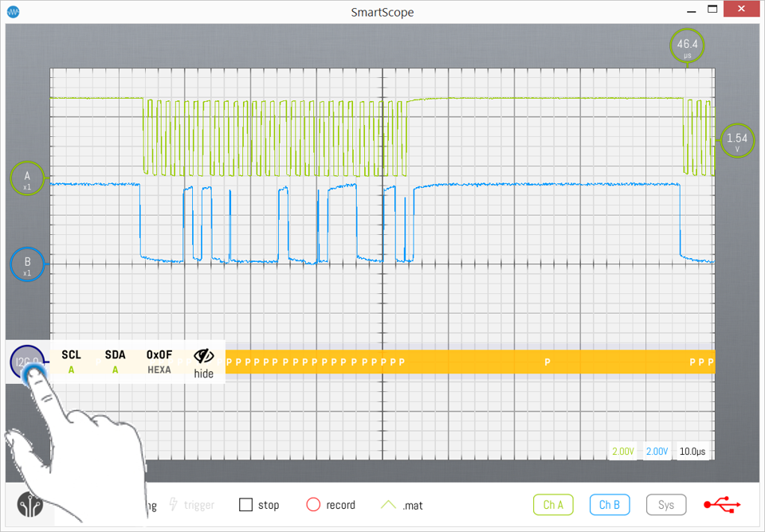The height and width of the screenshot is (532, 765).
Task: Open the Ch B settings tab
Action: [610, 505]
